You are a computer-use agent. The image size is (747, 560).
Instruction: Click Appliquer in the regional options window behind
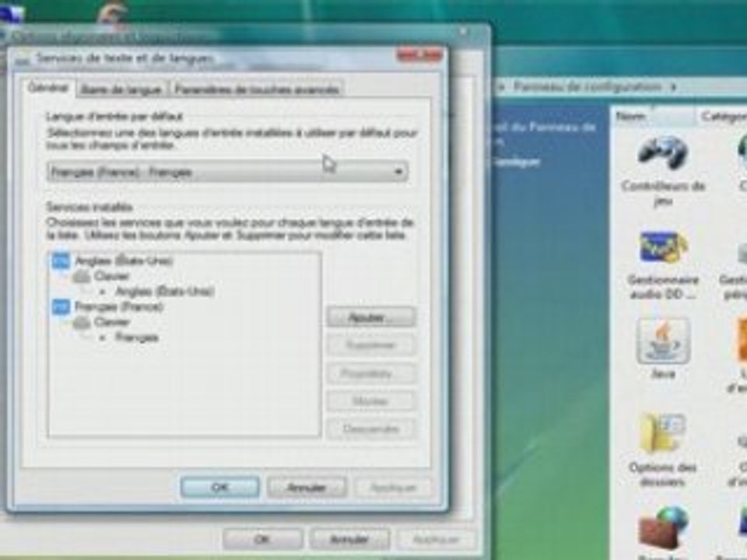tap(437, 540)
